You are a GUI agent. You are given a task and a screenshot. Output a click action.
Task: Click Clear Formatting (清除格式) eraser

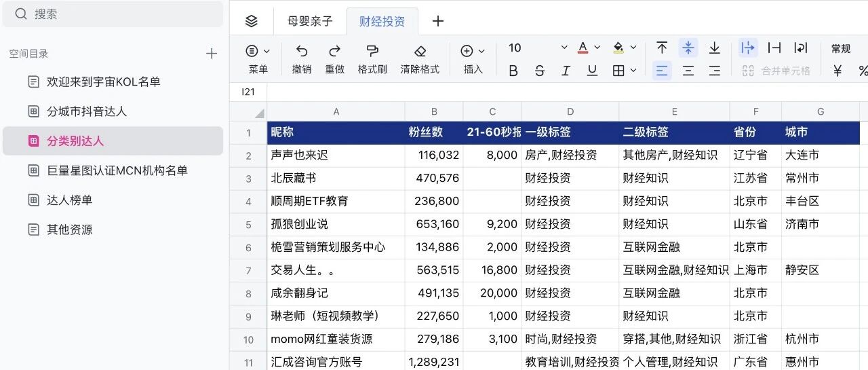coord(420,51)
